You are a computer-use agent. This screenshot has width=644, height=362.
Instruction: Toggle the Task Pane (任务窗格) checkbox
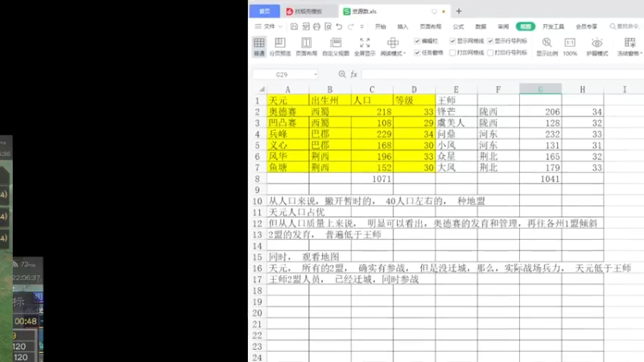[x=417, y=52]
